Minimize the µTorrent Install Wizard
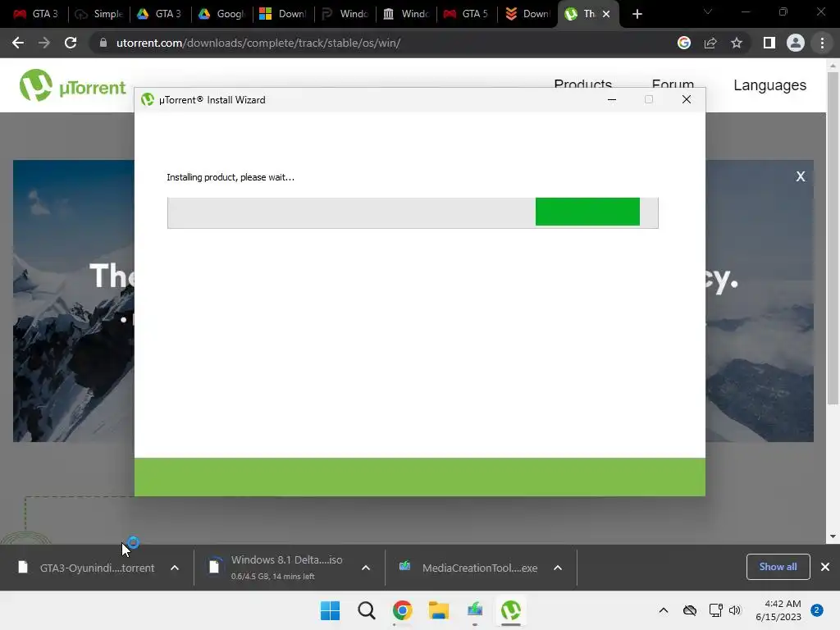This screenshot has width=840, height=630. [x=612, y=99]
